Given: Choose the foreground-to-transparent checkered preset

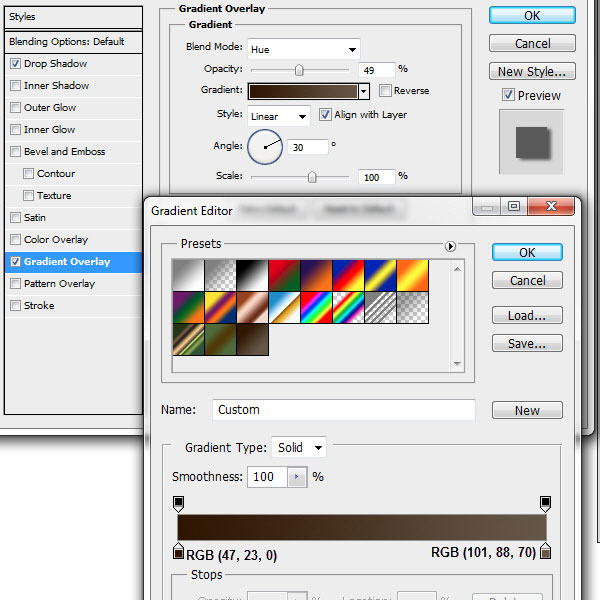Looking at the screenshot, I should [x=220, y=275].
